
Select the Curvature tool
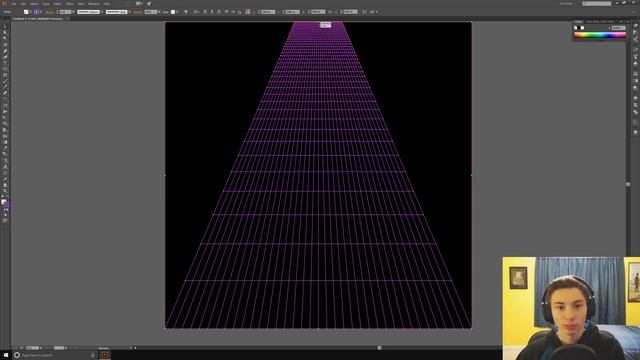tap(5, 57)
